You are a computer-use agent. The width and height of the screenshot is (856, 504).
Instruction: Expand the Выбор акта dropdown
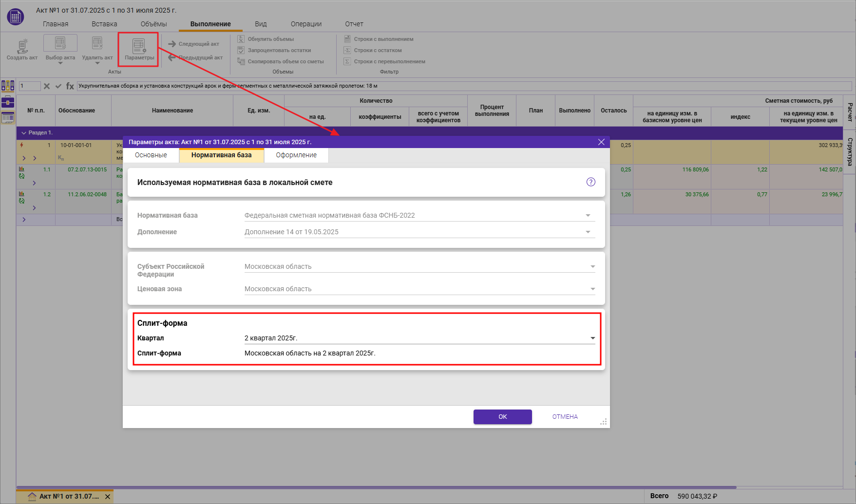pos(60,63)
